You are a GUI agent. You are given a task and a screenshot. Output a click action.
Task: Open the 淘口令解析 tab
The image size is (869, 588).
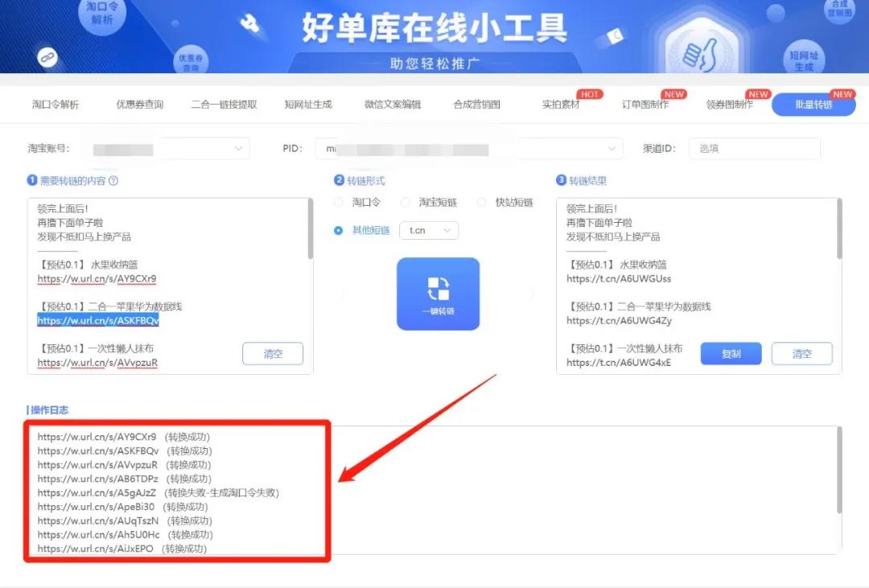(x=56, y=105)
